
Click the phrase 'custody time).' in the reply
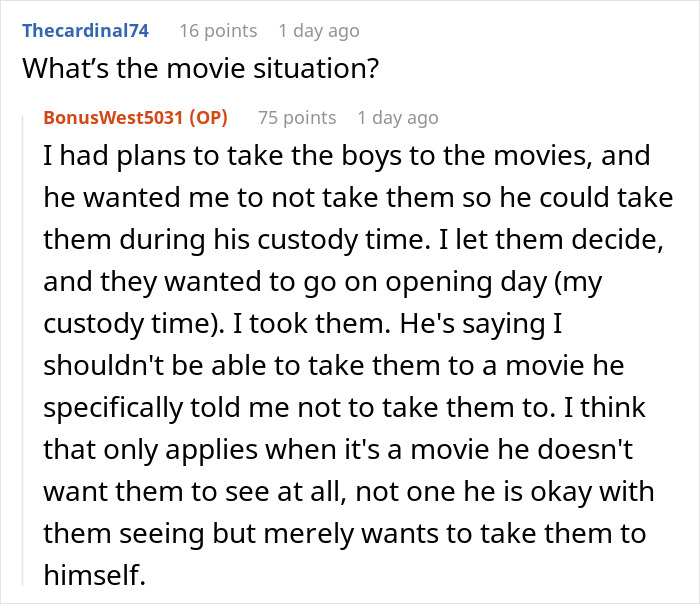point(134,324)
